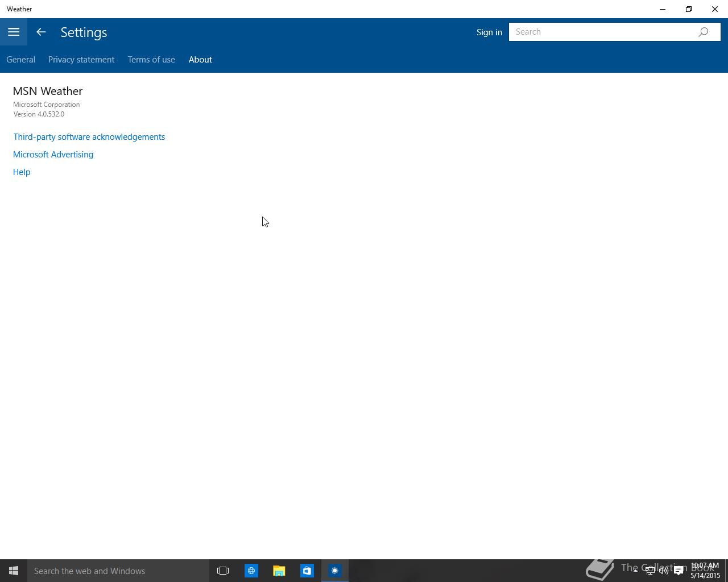
Task: Go back using the back arrow
Action: point(41,32)
